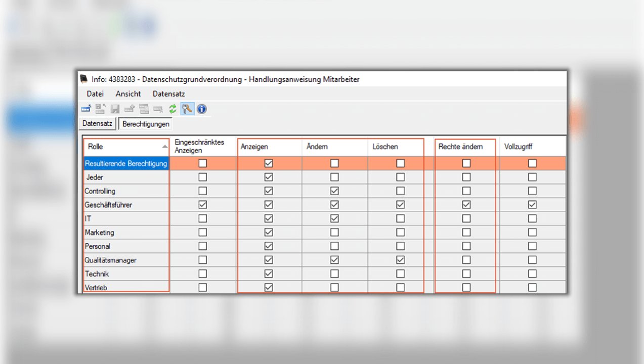Open the Ansicht menu

pyautogui.click(x=128, y=94)
